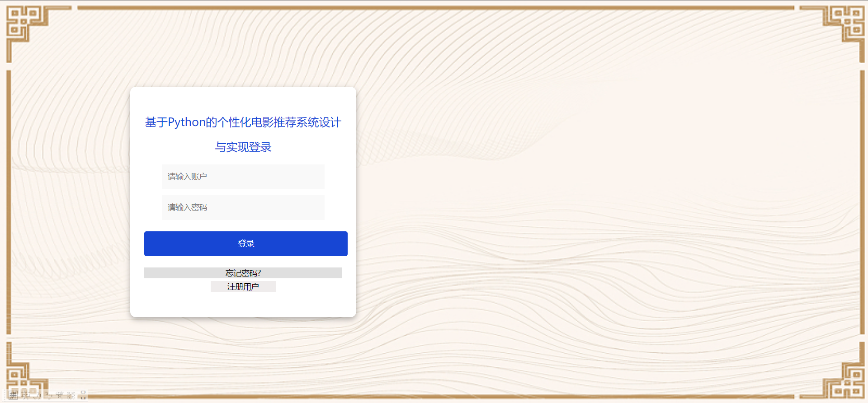Screen dimensions: 868x403
Task: Click the top golden border bar
Action: tap(434, 8)
